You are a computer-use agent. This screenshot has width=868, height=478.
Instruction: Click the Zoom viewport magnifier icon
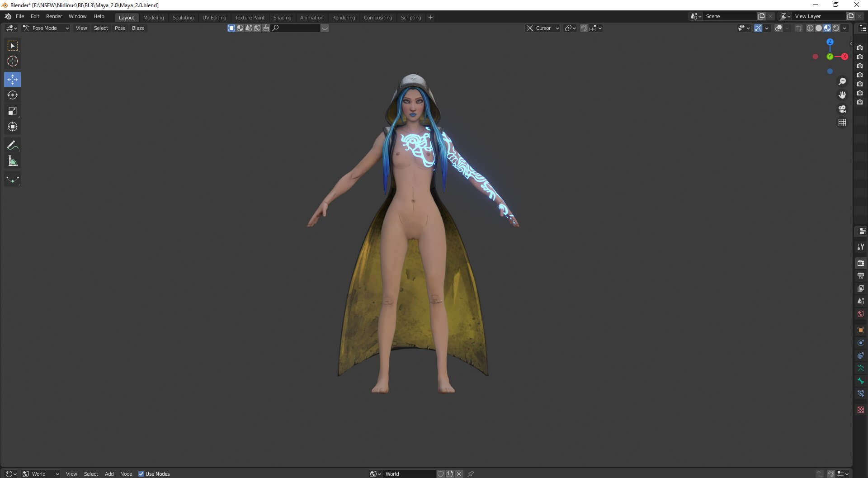click(x=842, y=81)
